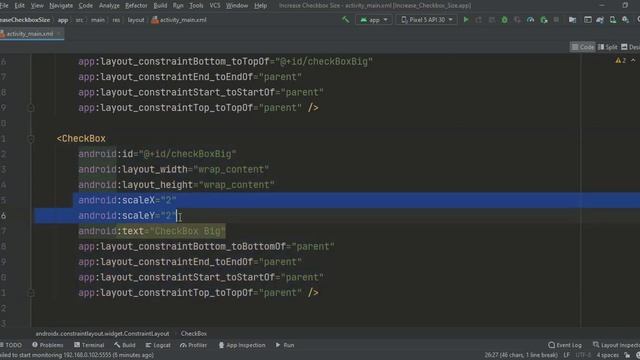Open the Analyze menu
Screen dimensions: 640x360
109,6
